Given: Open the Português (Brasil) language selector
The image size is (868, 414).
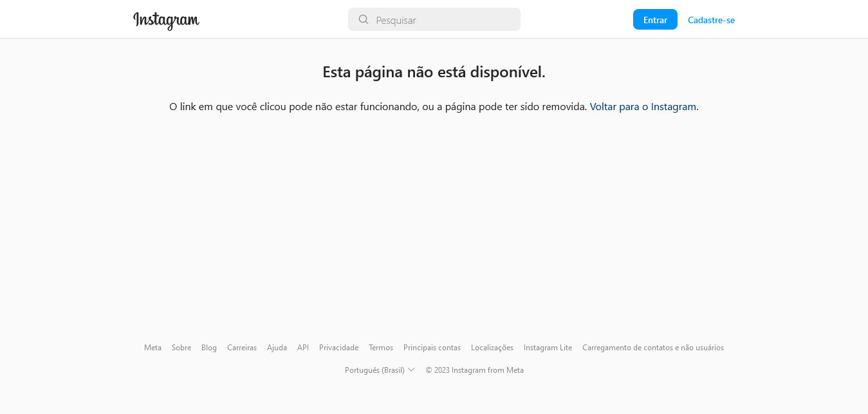Looking at the screenshot, I should 374,370.
